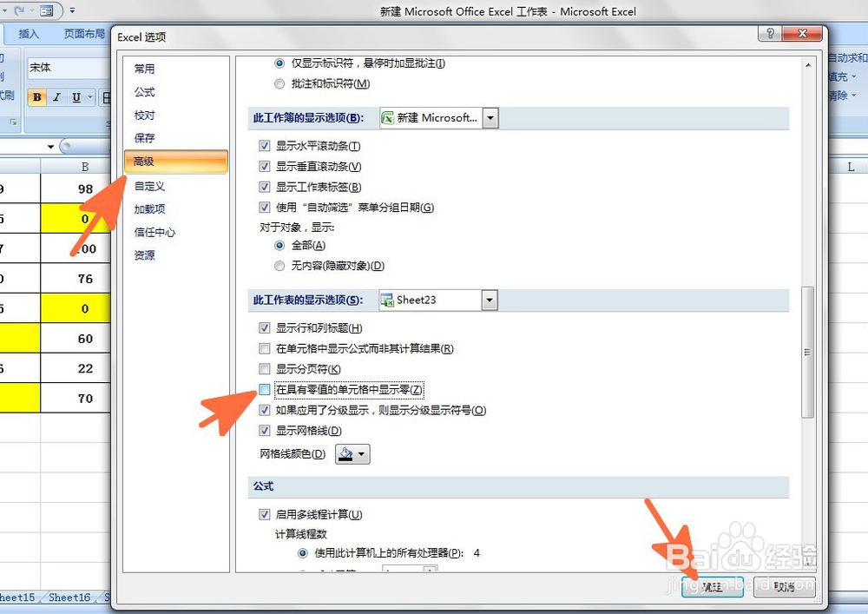Switch to 页面布局 ribbon tab
This screenshot has height=614, width=868.
point(84,34)
